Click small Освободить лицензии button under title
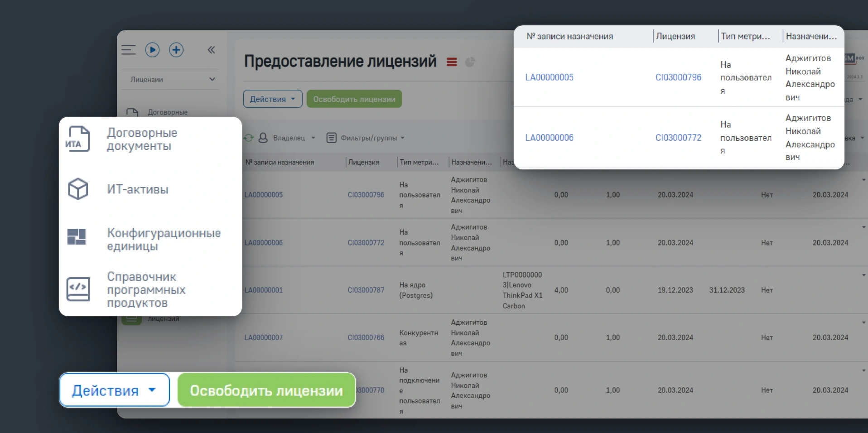The image size is (868, 433). tap(354, 99)
